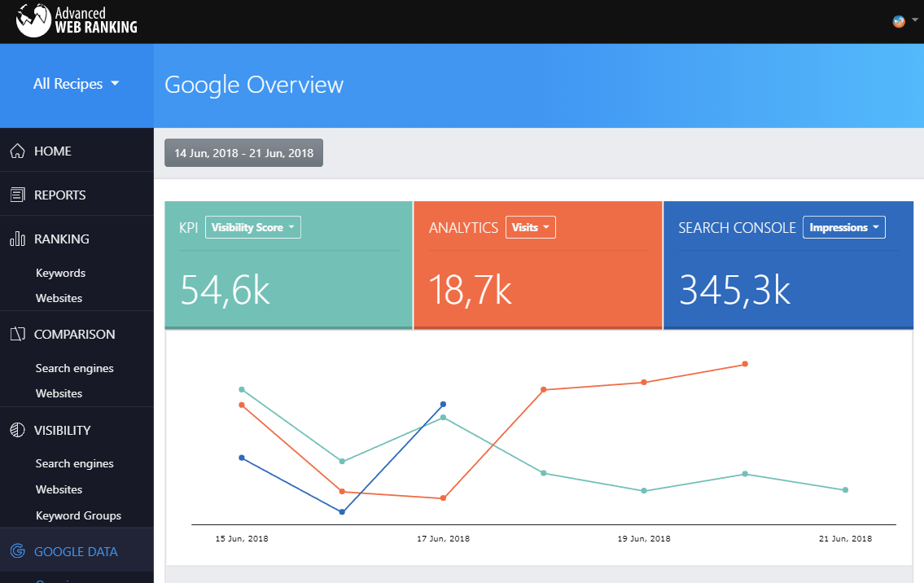Screen dimensions: 924x583
Task: Select Keyword Groups under Visibility
Action: pyautogui.click(x=78, y=515)
